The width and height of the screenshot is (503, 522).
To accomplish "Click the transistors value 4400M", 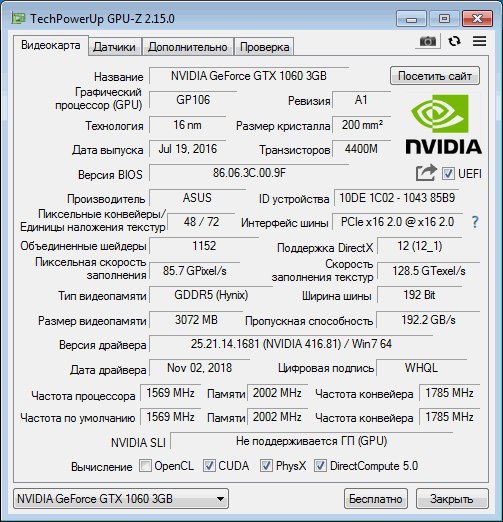I will (x=361, y=149).
